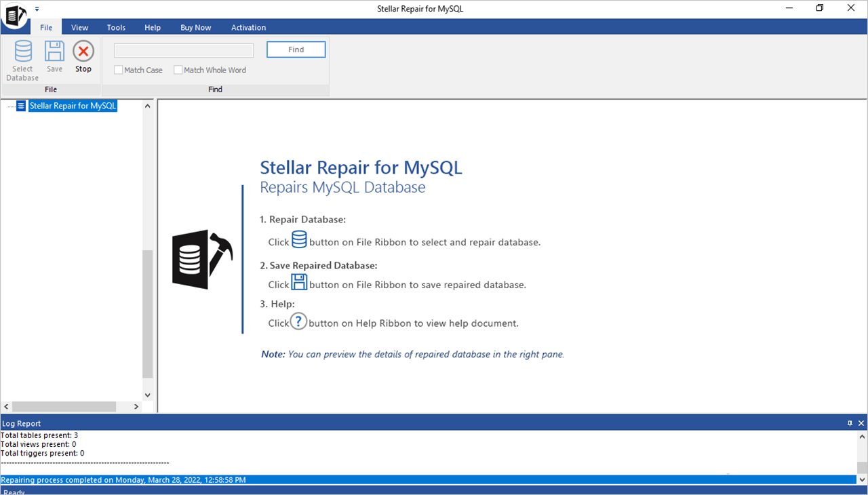868x495 pixels.
Task: Open the Buy Now tab
Action: tap(195, 28)
